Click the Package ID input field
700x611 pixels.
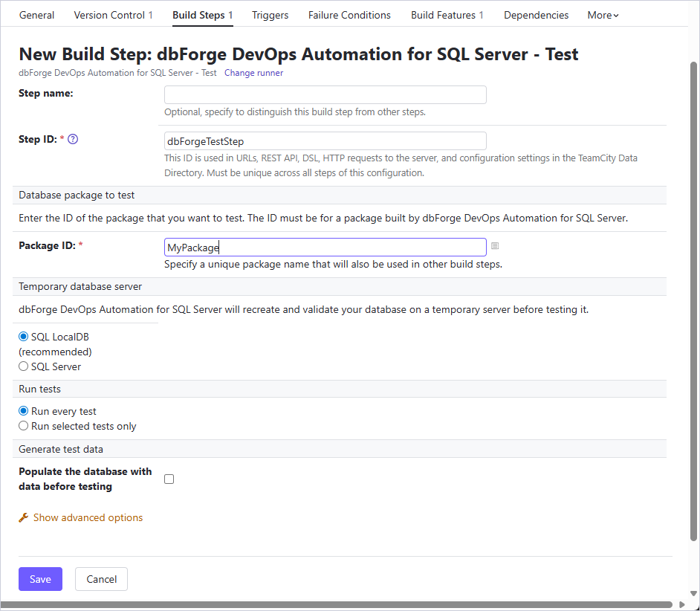tap(325, 247)
